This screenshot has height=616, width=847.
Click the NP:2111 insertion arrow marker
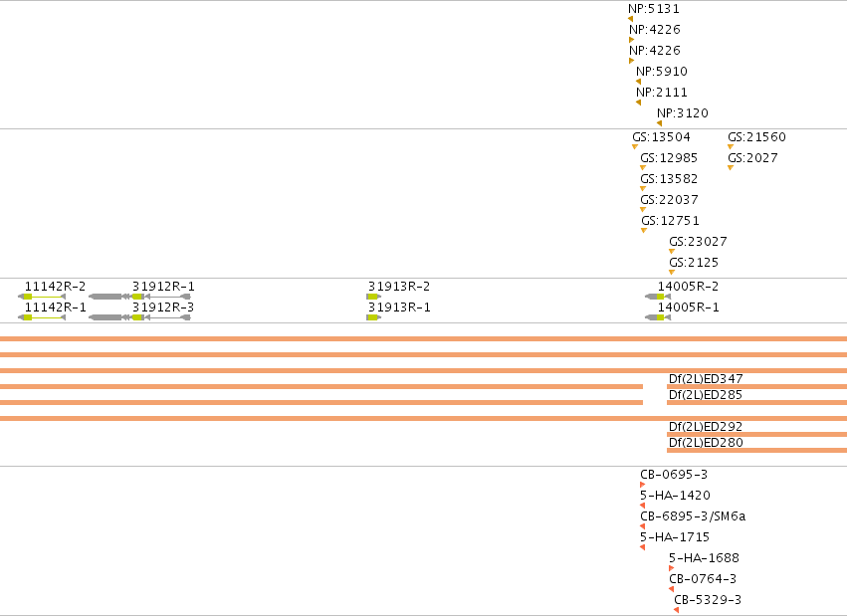pos(639,103)
